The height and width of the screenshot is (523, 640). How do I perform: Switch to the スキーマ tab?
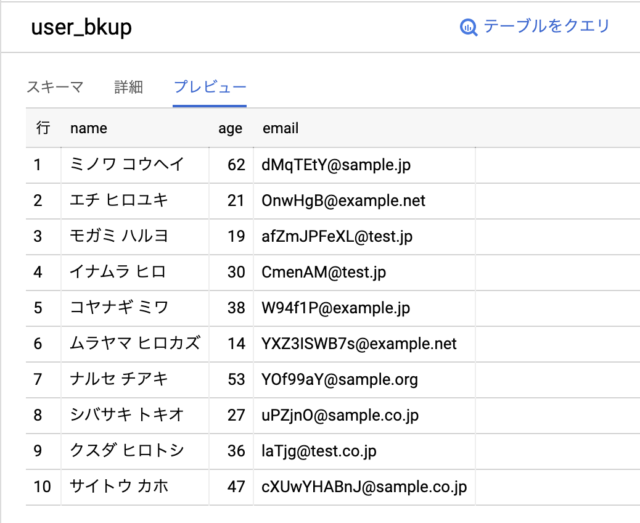pos(55,87)
